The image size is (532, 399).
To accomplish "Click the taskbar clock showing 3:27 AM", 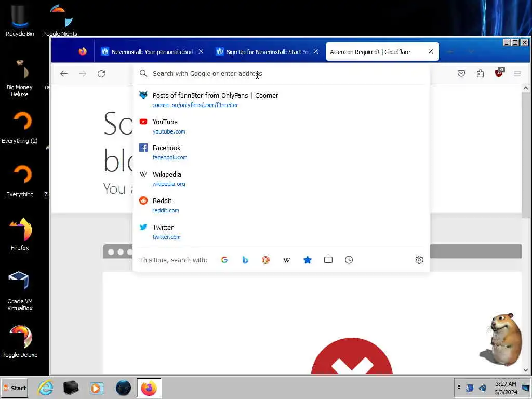I will (506, 388).
